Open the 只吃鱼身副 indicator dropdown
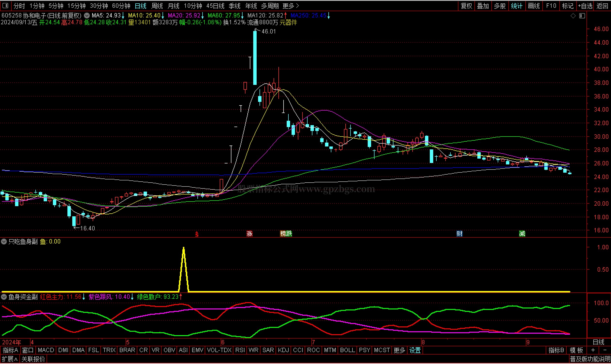611x364 pixels. (x=4, y=242)
